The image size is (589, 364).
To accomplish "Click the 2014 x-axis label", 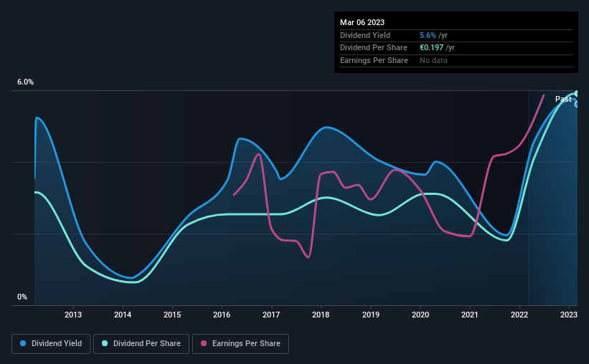I will pyautogui.click(x=123, y=315).
